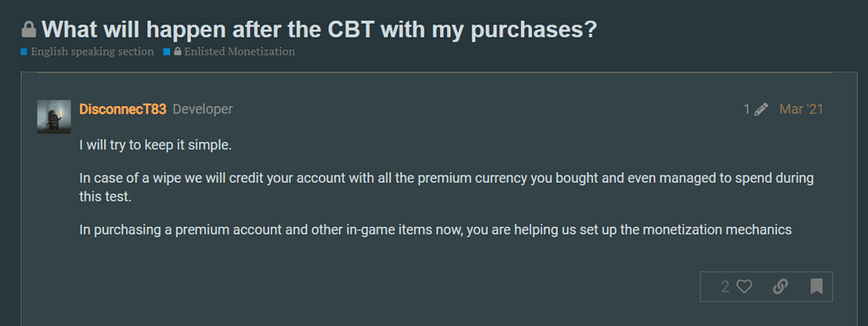Open DisconnecT83's avatar image
868x326 pixels.
(x=54, y=116)
